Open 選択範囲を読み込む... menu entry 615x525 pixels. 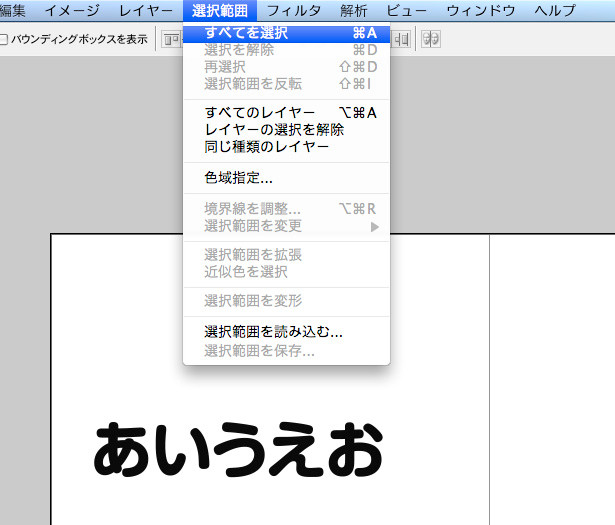click(x=286, y=332)
